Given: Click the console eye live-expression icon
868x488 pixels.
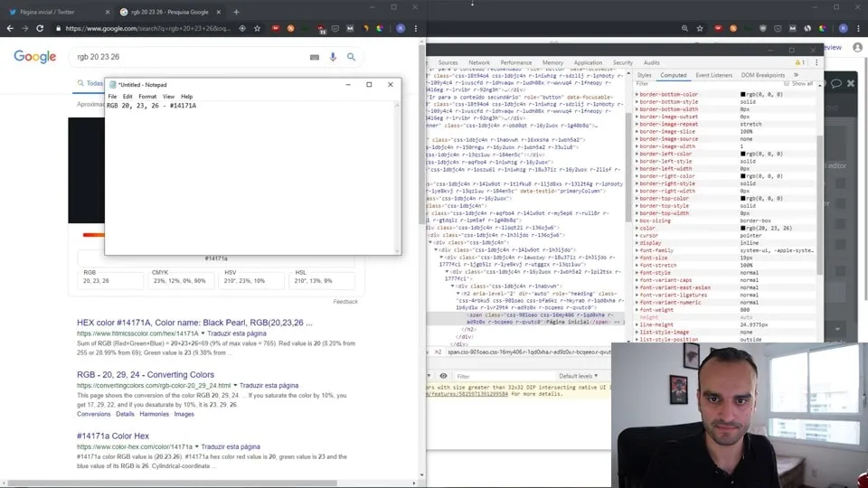Looking at the screenshot, I should (x=443, y=376).
